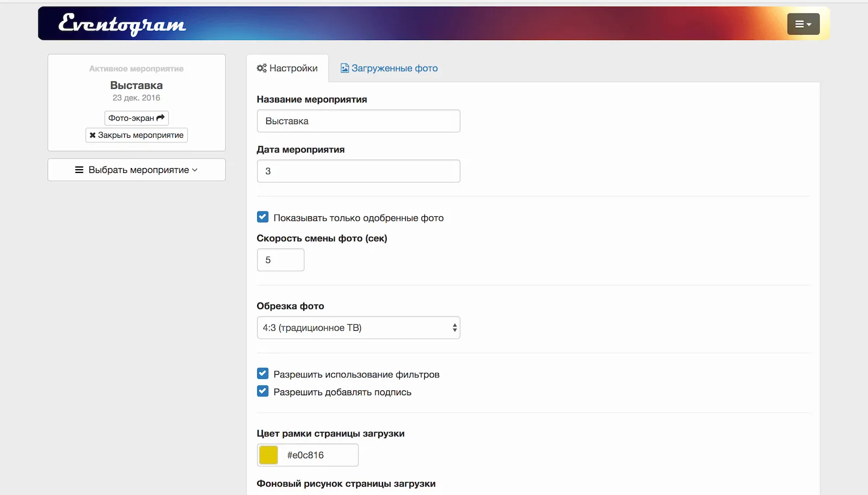Screen dimensions: 868x495
Task: Focus the Дата мероприятия field
Action: click(358, 171)
